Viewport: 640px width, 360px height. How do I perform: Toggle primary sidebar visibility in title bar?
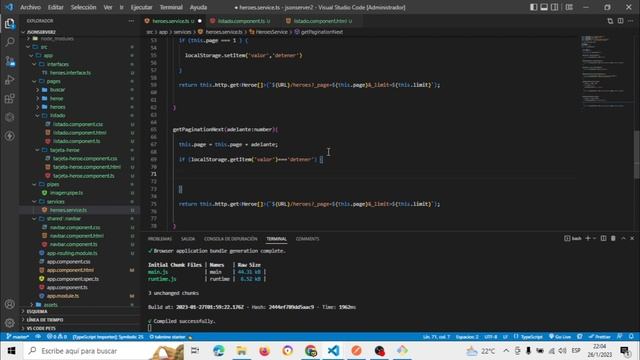click(x=533, y=7)
